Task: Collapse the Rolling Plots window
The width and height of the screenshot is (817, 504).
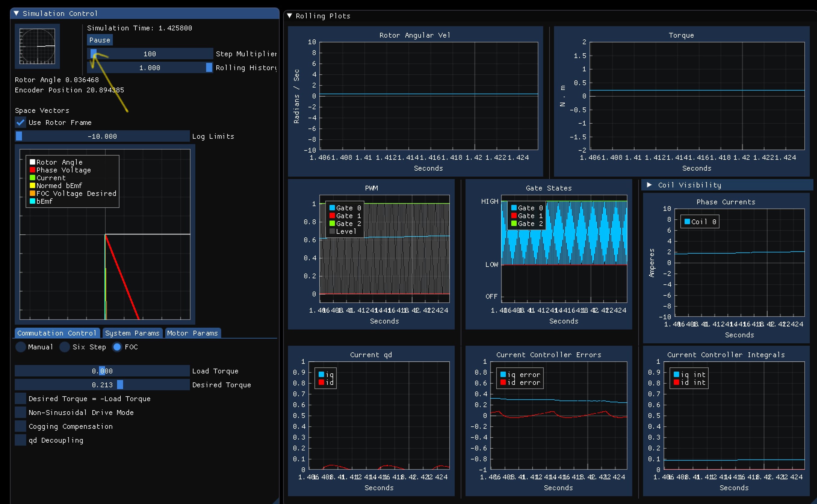Action: [289, 16]
